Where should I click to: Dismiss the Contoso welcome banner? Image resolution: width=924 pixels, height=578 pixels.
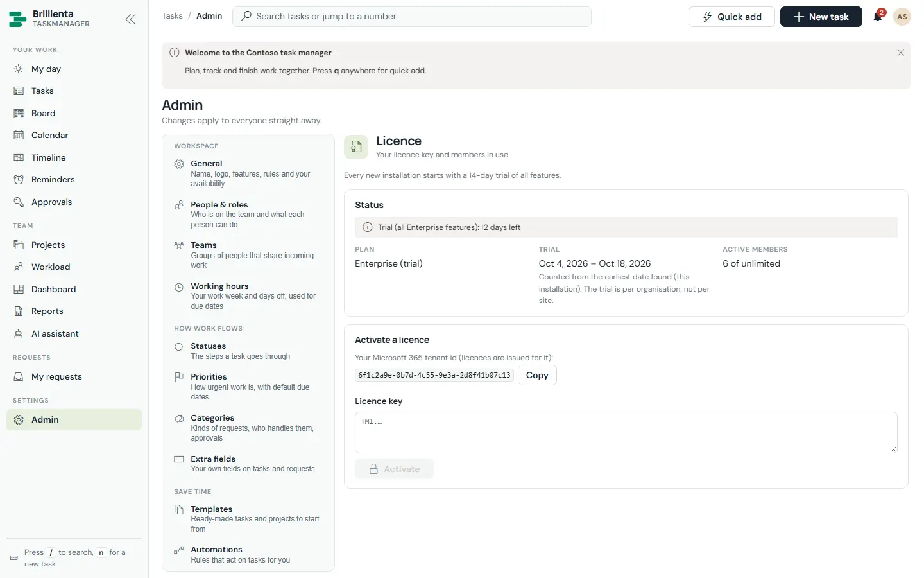pyautogui.click(x=900, y=53)
